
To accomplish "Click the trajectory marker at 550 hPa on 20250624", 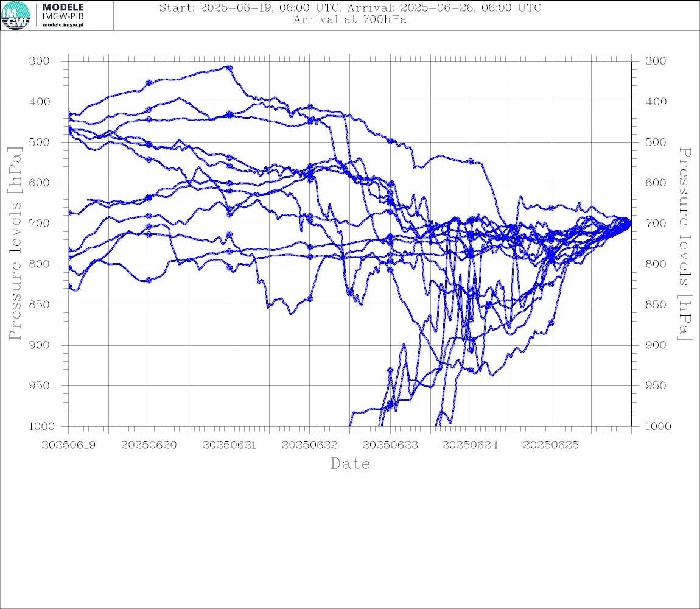I will tap(471, 161).
